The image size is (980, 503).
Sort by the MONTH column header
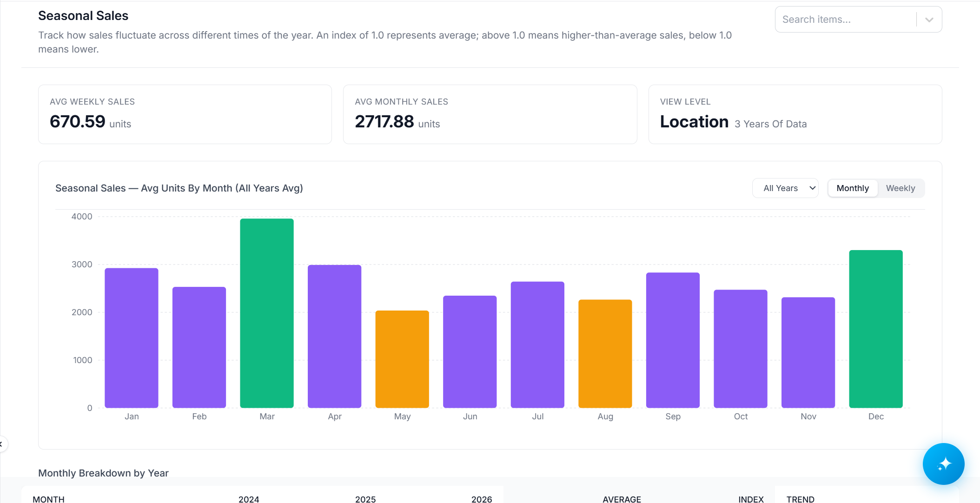[48, 499]
